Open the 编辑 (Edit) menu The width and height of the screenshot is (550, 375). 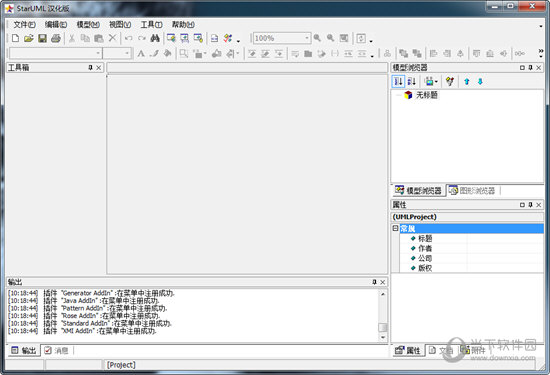(56, 25)
